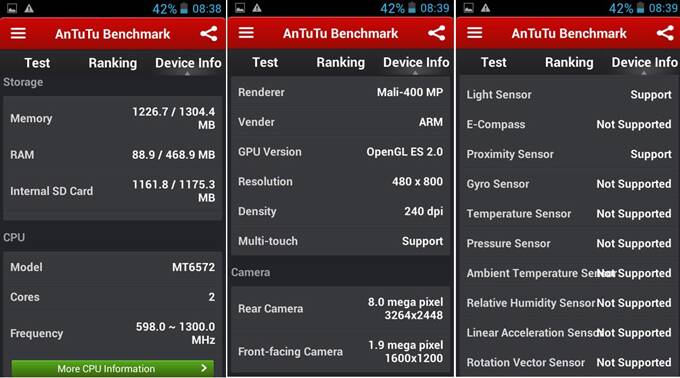Select the GPU Version row
Screen dimensions: 680x378
[340, 152]
